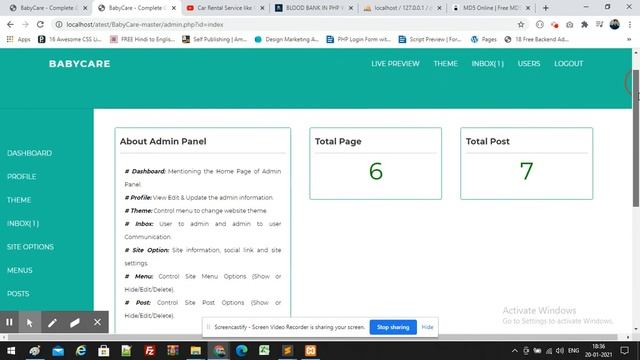Click the red recording extension icon
640x360 pixels.
click(554, 25)
